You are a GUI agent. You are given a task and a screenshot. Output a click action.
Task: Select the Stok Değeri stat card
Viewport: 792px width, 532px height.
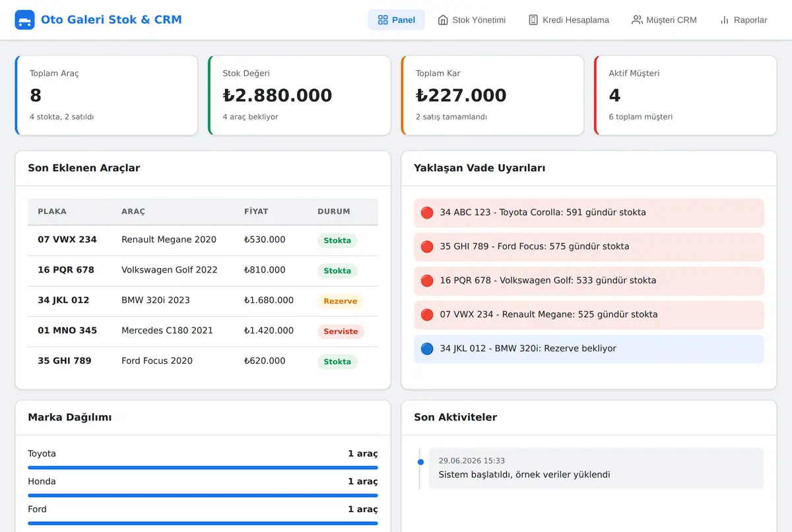[300, 95]
